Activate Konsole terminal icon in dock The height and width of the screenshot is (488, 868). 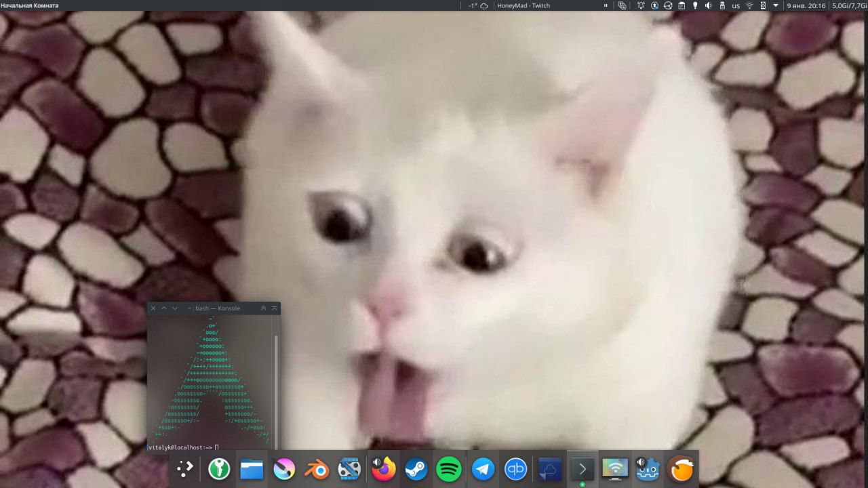583,468
